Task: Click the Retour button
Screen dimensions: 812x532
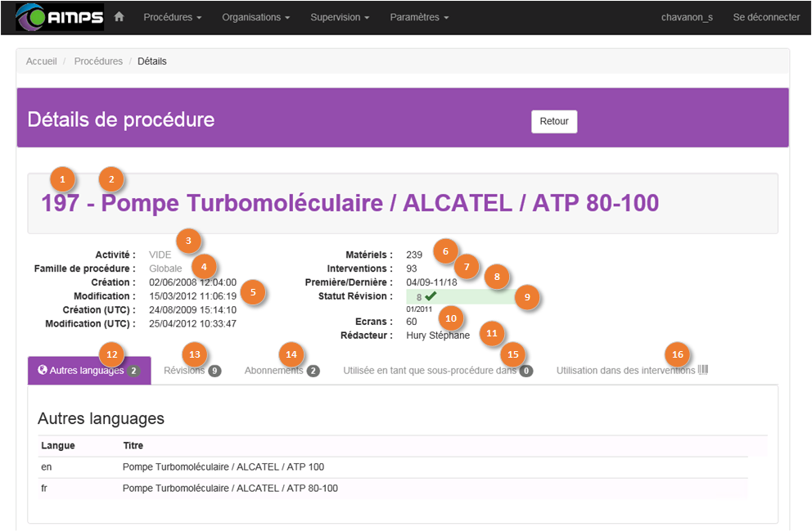Action: click(x=554, y=121)
